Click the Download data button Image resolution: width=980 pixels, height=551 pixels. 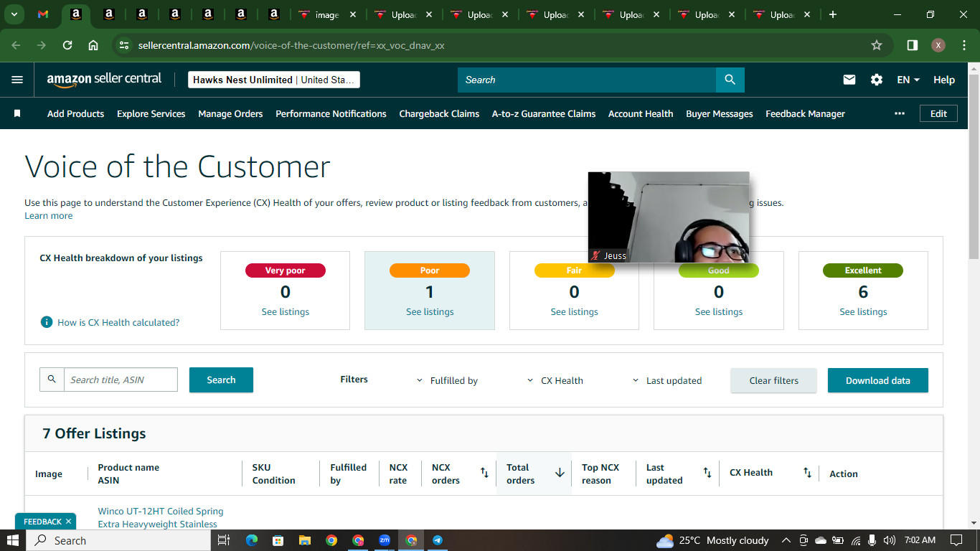(x=877, y=380)
